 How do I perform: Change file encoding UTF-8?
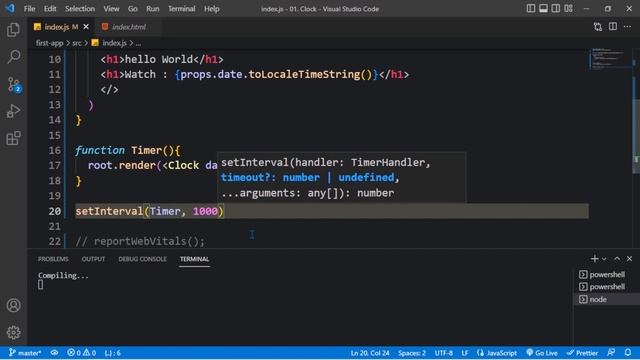pyautogui.click(x=443, y=353)
